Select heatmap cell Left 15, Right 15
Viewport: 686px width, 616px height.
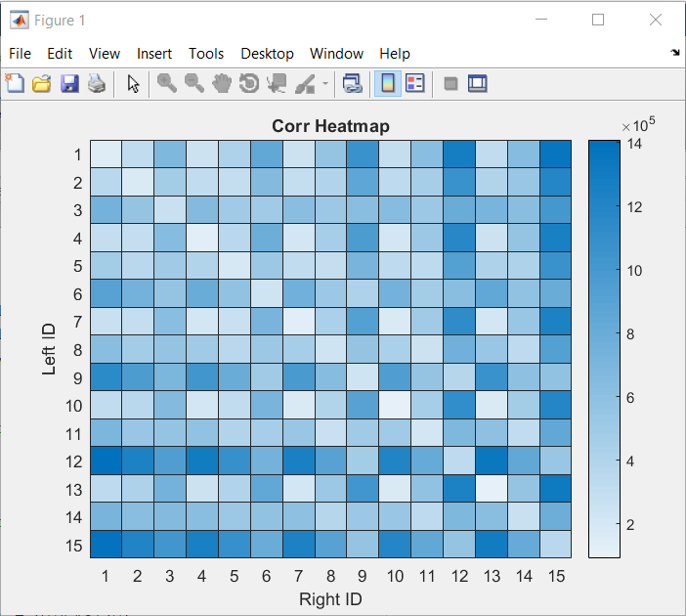click(x=556, y=545)
